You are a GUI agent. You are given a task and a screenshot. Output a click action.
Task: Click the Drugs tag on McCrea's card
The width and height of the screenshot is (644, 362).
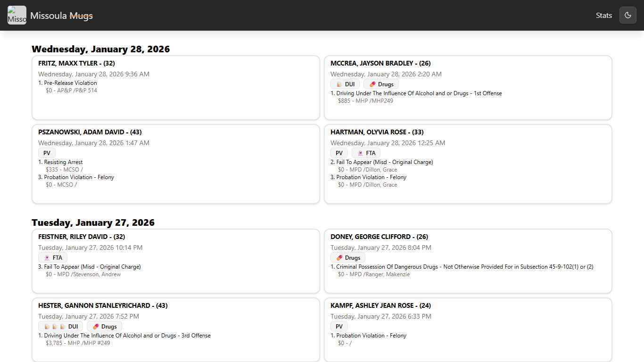381,84
